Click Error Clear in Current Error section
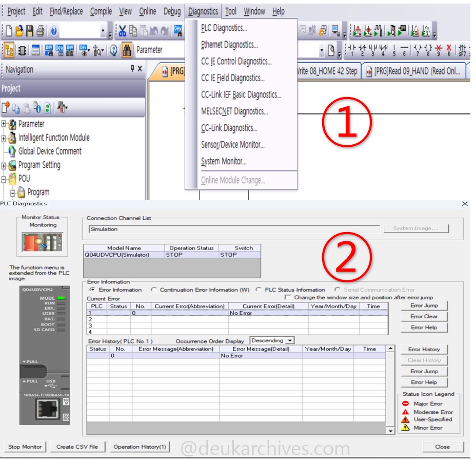The width and height of the screenshot is (476, 460). (x=424, y=316)
